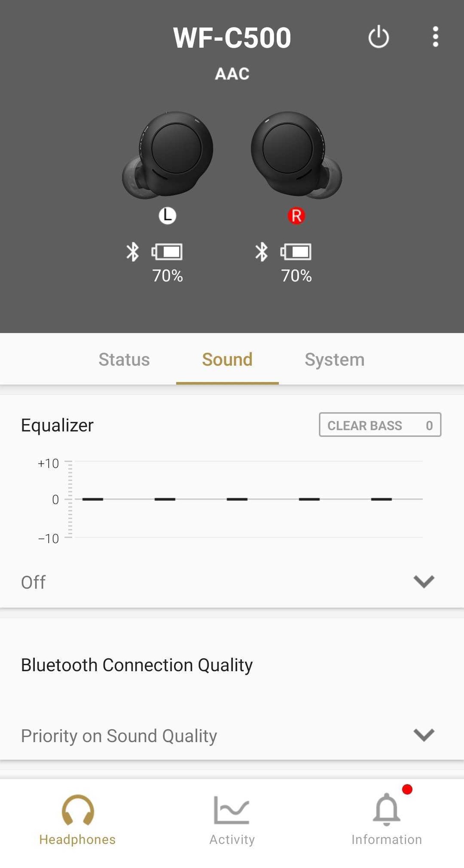Tap the first equalizer band slider
This screenshot has width=464, height=868.
pos(92,499)
